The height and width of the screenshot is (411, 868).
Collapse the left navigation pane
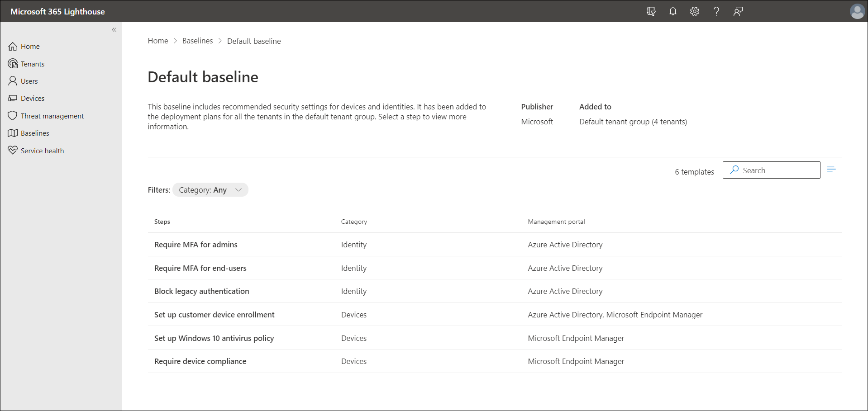tap(114, 30)
